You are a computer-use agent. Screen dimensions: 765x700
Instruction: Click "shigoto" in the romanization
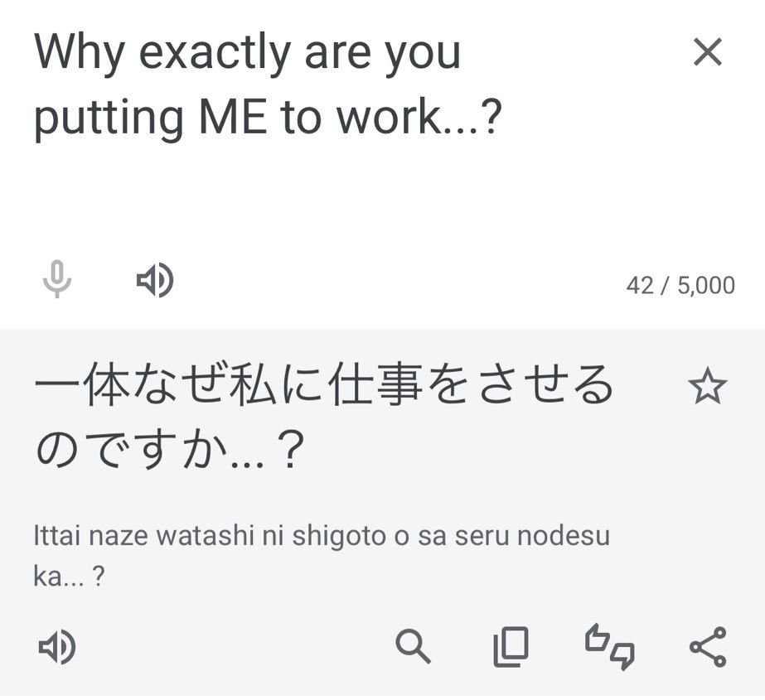coord(341,535)
